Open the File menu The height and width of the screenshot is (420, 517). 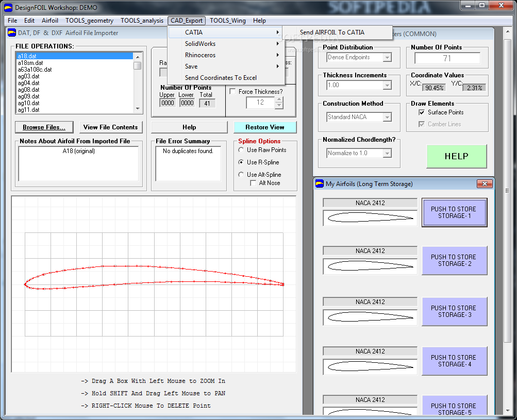(x=12, y=21)
